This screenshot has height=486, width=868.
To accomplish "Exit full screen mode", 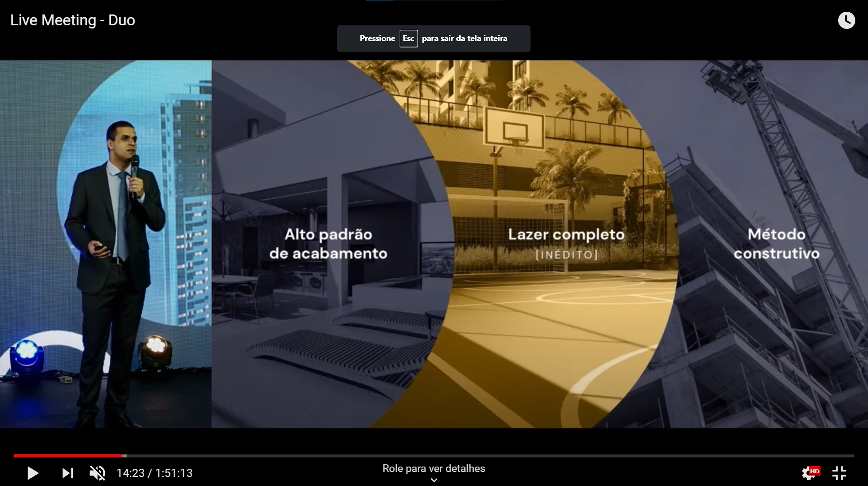I will tap(839, 473).
